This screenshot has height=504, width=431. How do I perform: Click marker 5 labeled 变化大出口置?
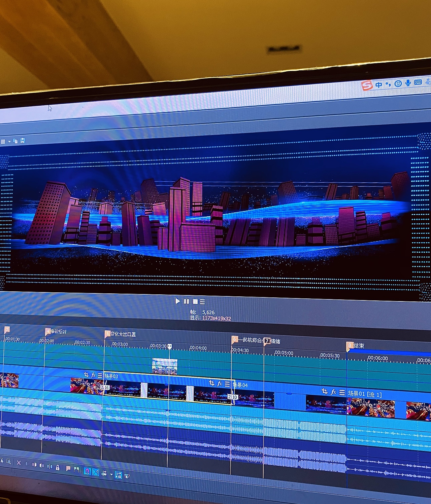click(x=107, y=334)
